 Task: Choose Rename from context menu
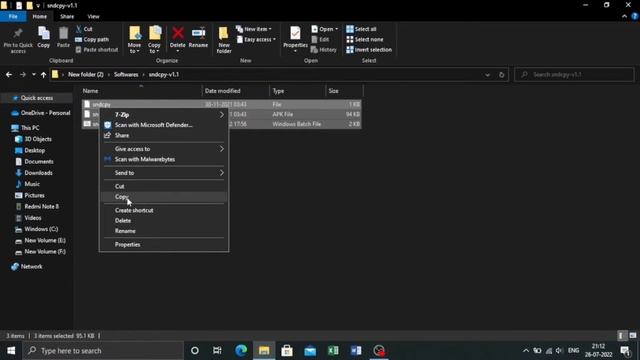pyautogui.click(x=164, y=231)
